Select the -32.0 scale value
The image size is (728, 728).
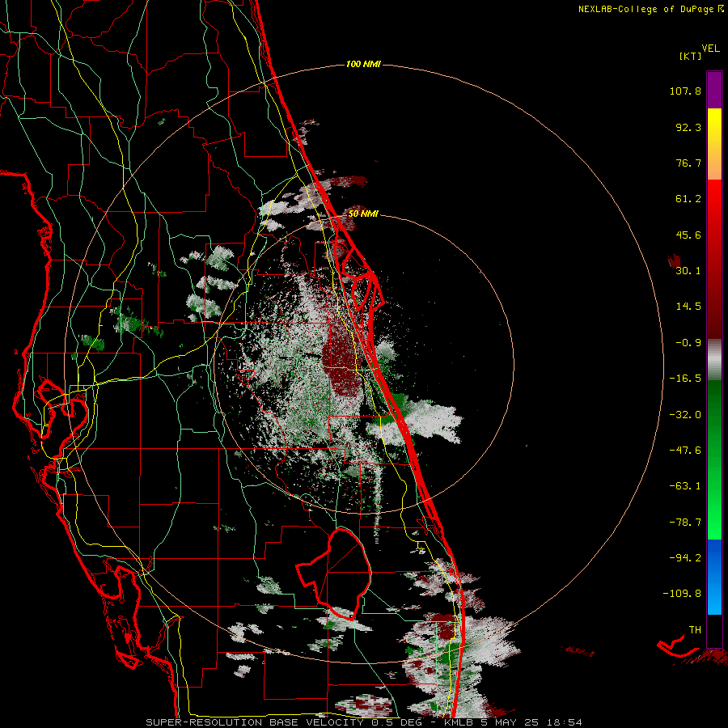(685, 415)
